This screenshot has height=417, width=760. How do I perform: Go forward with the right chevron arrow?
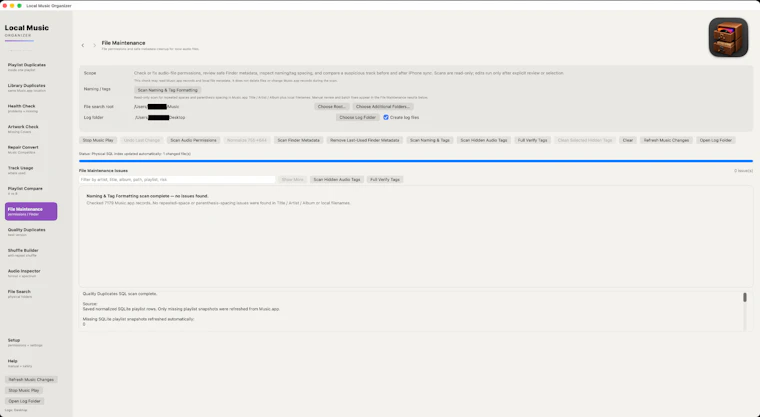pyautogui.click(x=95, y=46)
